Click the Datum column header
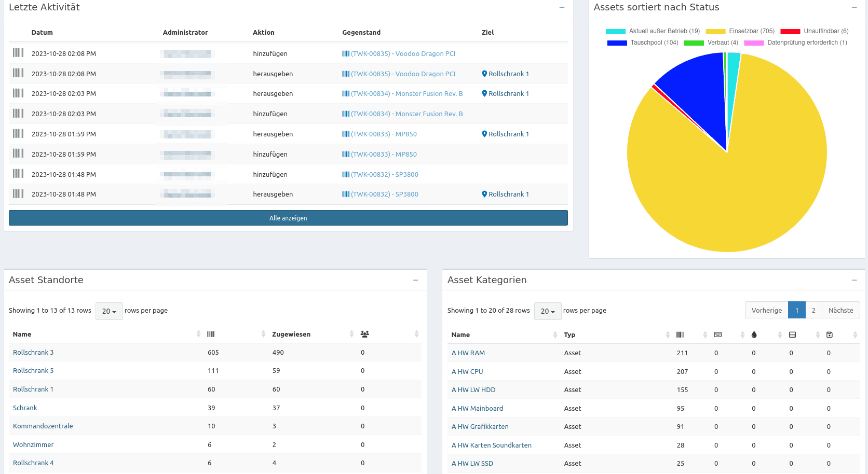This screenshot has width=868, height=474. (42, 32)
